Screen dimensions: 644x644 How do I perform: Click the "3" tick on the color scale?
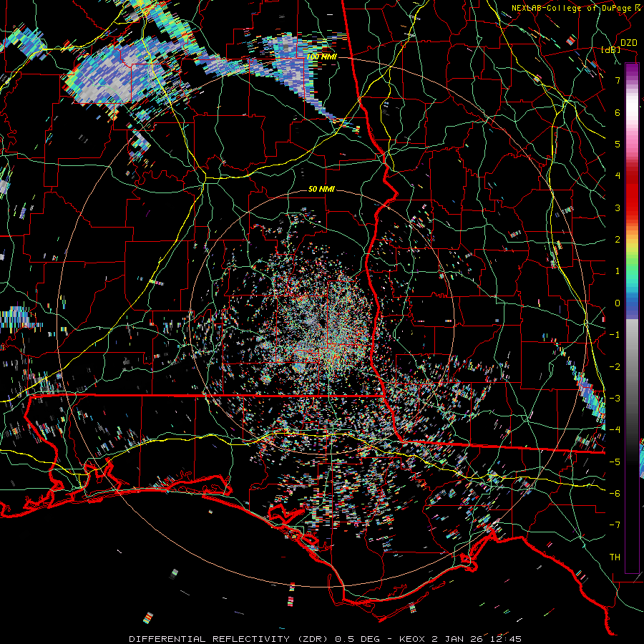tap(618, 208)
